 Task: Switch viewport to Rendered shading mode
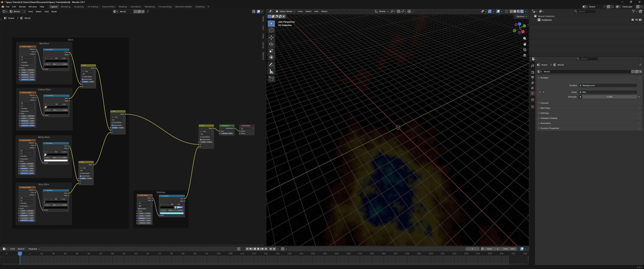[x=522, y=12]
